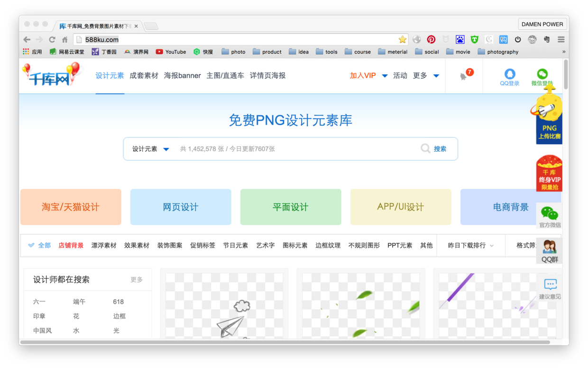
Task: Open the 应用 apps shortcut
Action: [x=32, y=52]
